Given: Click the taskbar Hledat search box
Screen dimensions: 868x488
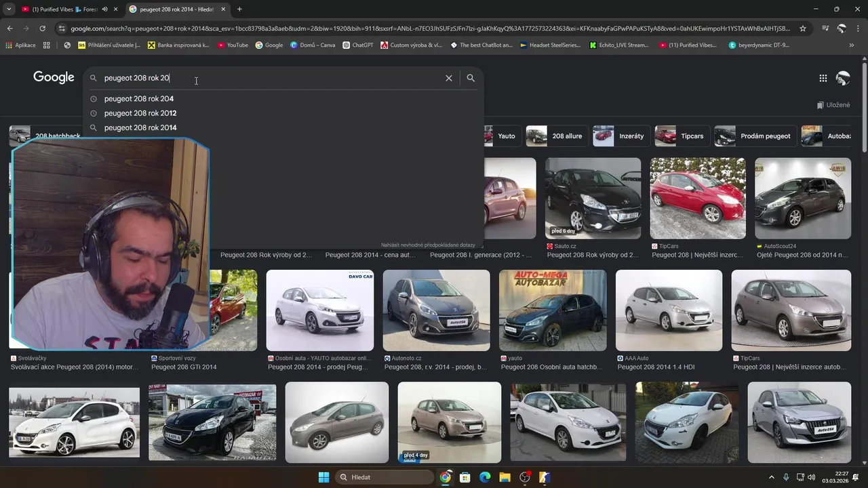Looking at the screenshot, I should point(384,477).
